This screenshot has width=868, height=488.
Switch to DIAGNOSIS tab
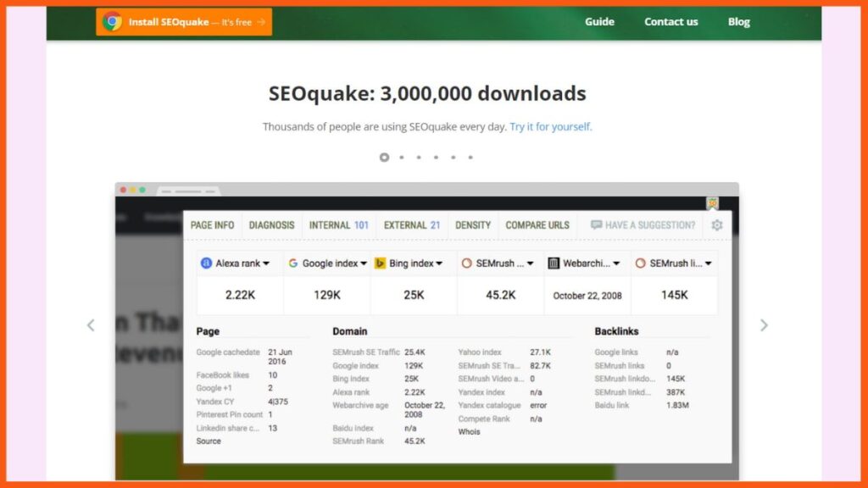271,225
